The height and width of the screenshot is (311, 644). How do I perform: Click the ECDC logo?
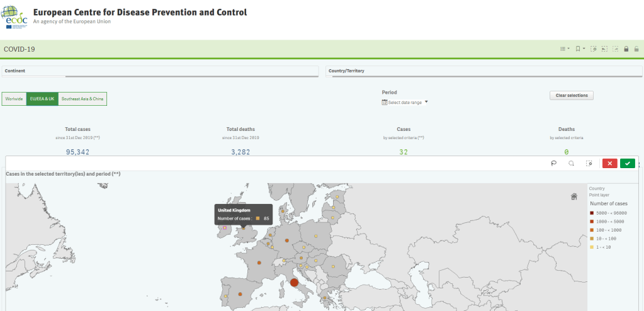point(14,16)
